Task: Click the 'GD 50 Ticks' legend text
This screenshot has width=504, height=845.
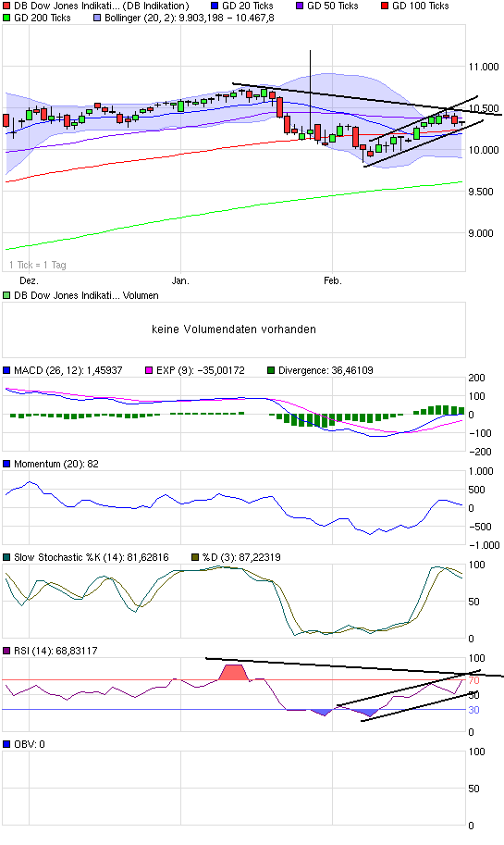Action: pos(332,6)
